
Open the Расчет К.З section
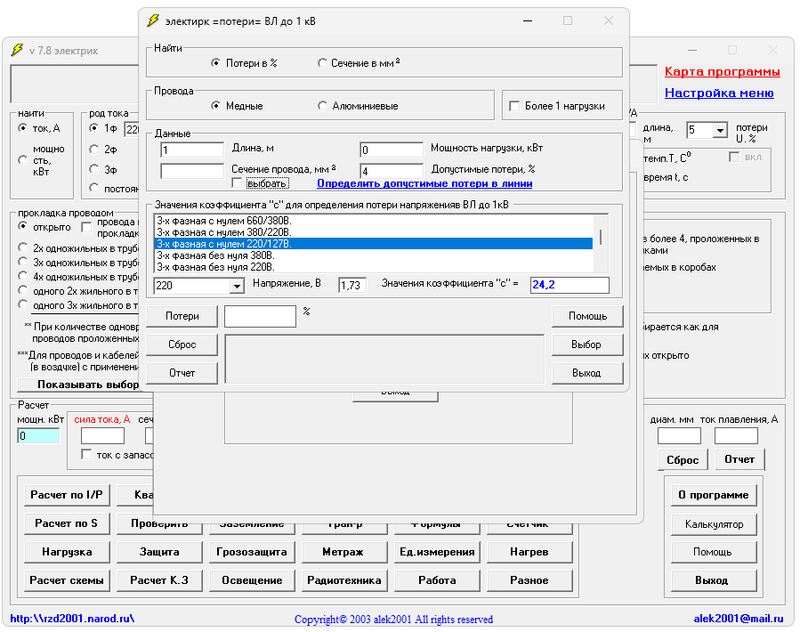pos(159,580)
